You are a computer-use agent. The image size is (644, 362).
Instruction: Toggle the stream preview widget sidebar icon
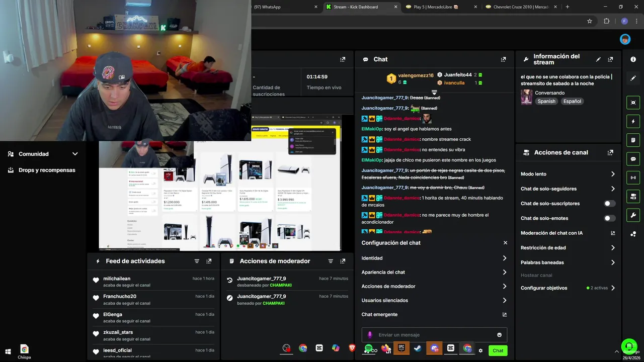pos(633,103)
